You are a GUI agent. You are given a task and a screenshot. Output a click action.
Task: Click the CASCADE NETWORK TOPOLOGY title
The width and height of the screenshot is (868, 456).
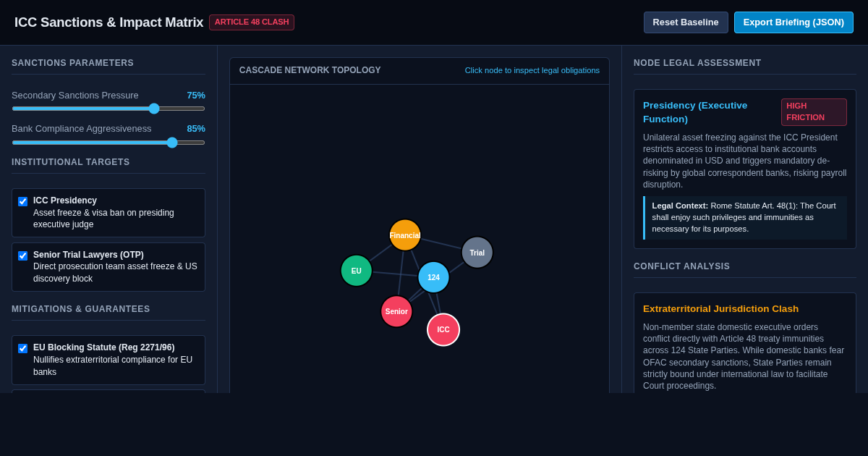click(310, 70)
